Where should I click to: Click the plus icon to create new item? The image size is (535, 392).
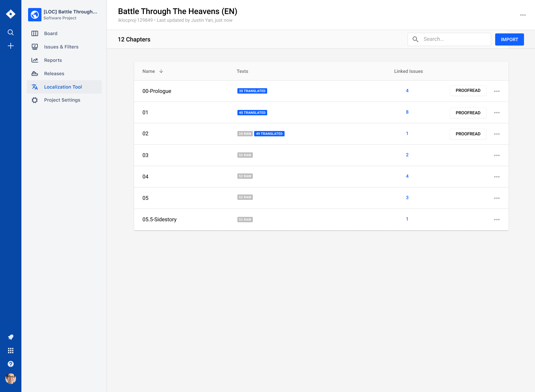click(x=11, y=46)
